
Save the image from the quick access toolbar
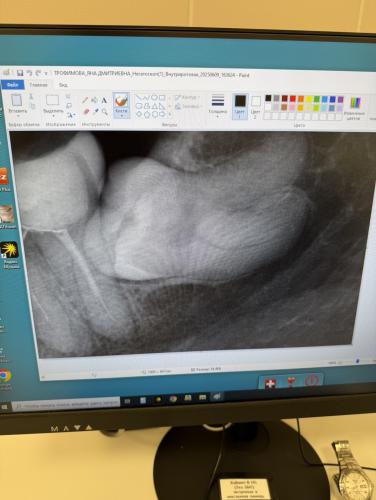click(20, 73)
